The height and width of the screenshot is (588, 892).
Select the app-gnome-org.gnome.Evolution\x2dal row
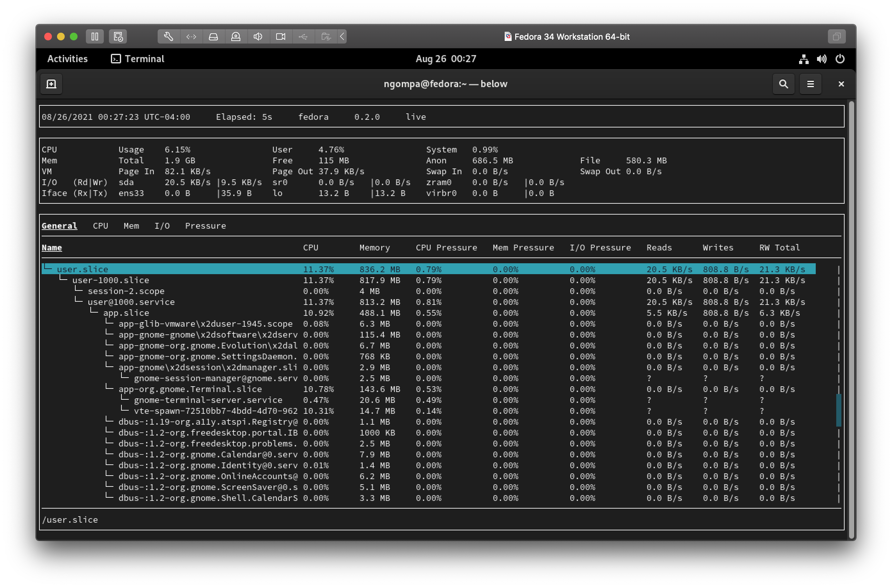tap(428, 345)
